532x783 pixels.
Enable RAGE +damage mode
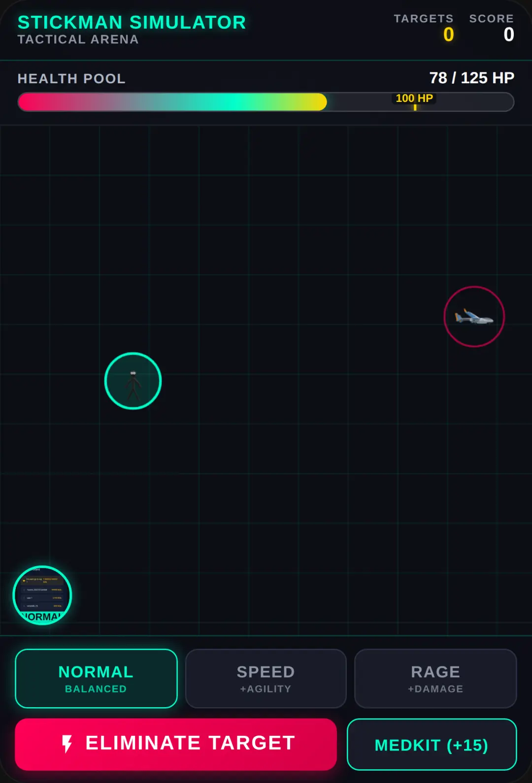pyautogui.click(x=435, y=679)
